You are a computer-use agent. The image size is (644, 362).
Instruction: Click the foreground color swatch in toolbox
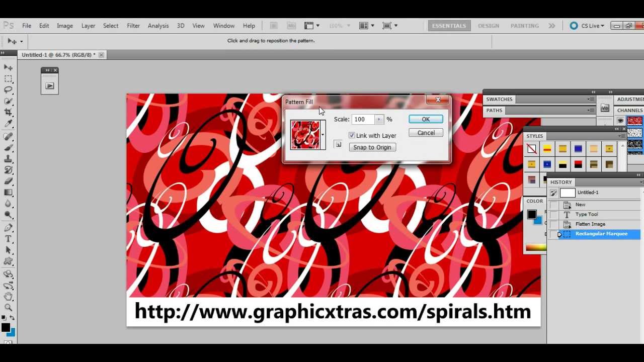[x=6, y=328]
